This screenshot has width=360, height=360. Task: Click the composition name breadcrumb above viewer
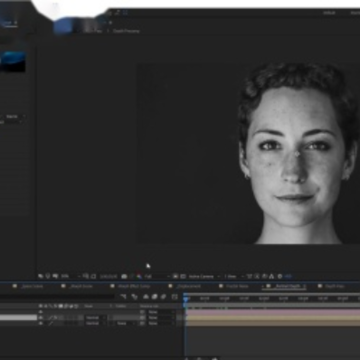126,31
